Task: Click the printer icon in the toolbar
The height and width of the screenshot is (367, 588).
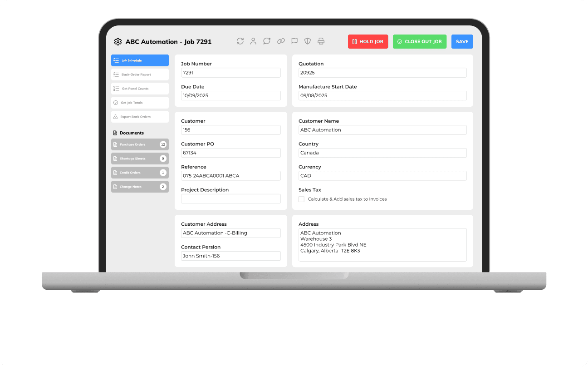Action: [321, 41]
